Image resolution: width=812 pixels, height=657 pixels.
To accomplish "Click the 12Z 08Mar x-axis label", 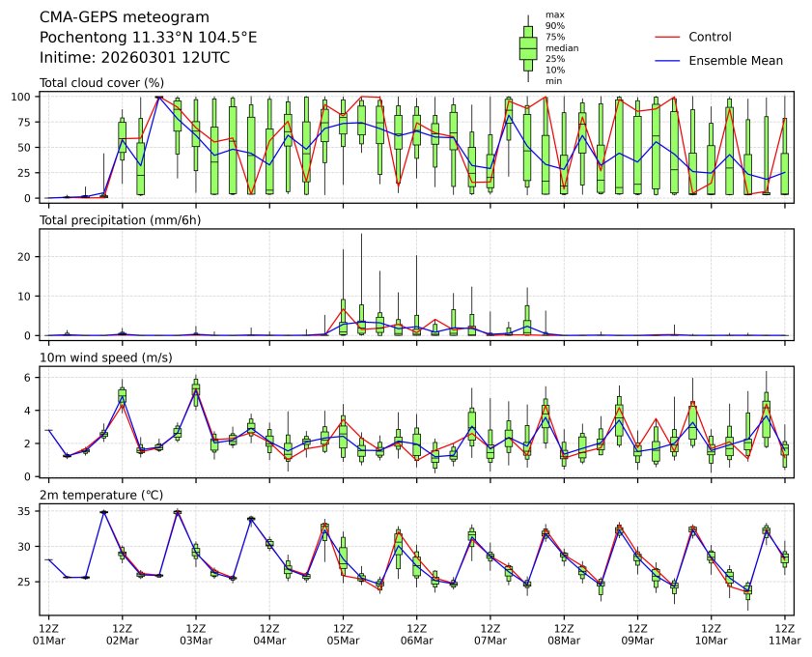I will (564, 634).
